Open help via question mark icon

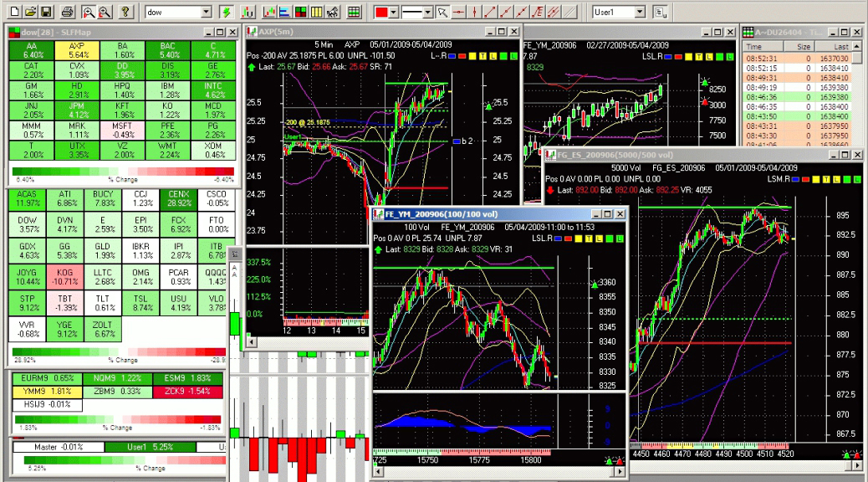pyautogui.click(x=125, y=12)
